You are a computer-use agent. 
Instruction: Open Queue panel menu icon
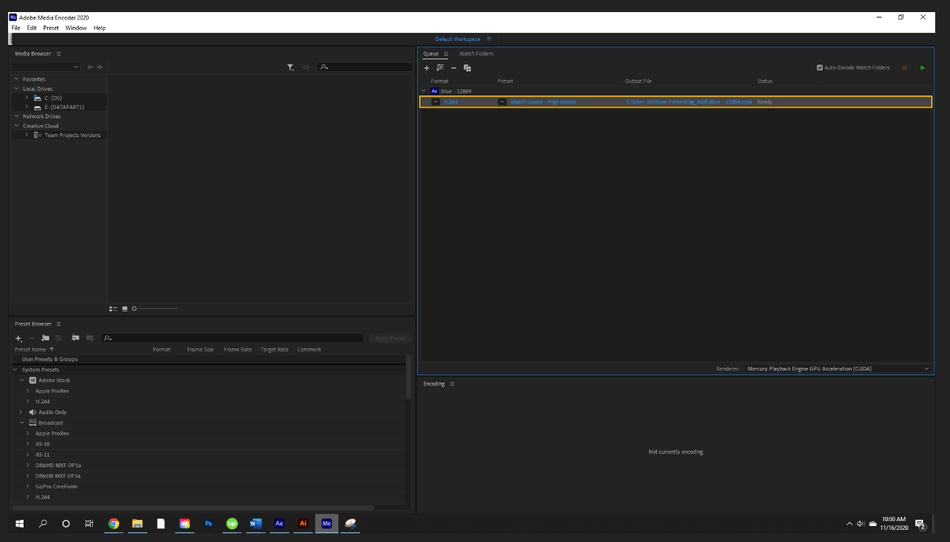pyautogui.click(x=446, y=54)
